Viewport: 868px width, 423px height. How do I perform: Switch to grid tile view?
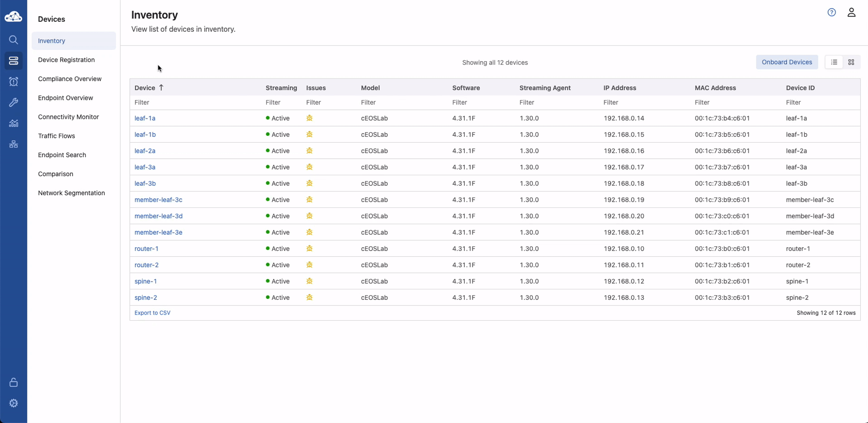[851, 62]
